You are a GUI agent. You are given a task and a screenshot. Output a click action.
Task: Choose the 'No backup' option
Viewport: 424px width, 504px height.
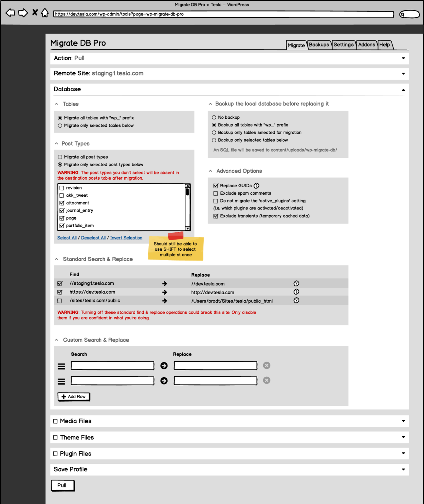[x=214, y=117]
